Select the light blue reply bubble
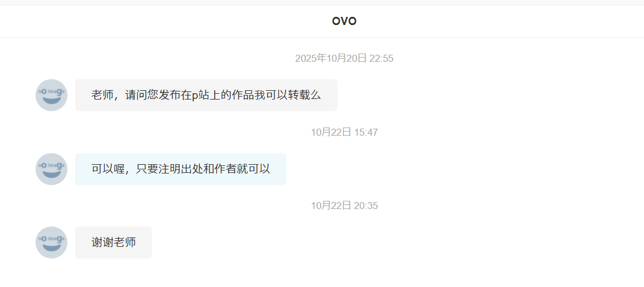This screenshot has height=287, width=644. click(180, 169)
